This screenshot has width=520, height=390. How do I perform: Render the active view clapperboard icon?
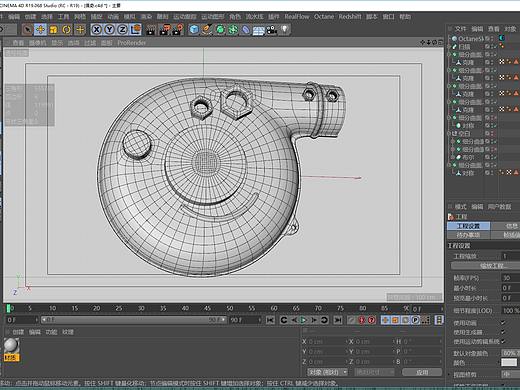[151, 30]
